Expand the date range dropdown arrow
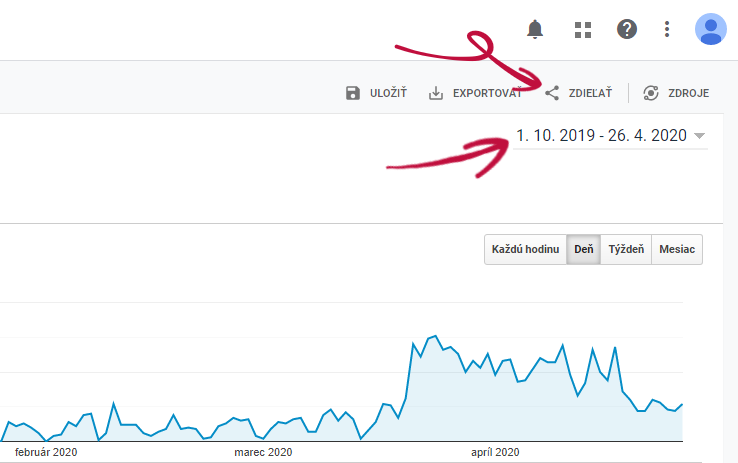This screenshot has height=463, width=738. click(699, 136)
